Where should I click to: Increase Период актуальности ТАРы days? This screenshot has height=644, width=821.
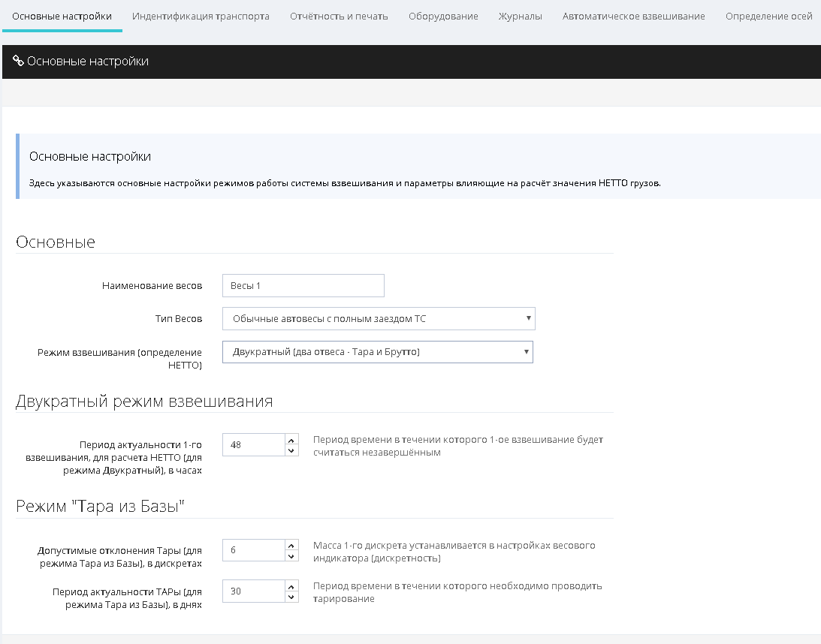point(292,585)
